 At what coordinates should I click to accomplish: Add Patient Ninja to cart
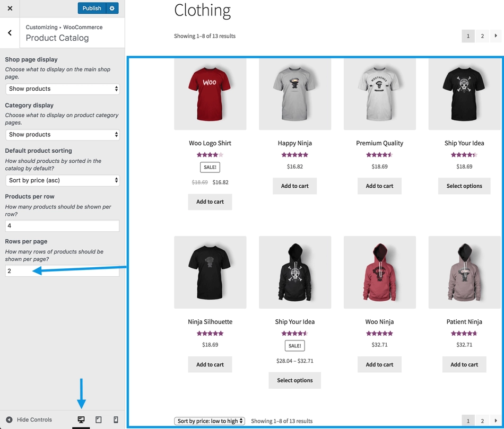464,364
